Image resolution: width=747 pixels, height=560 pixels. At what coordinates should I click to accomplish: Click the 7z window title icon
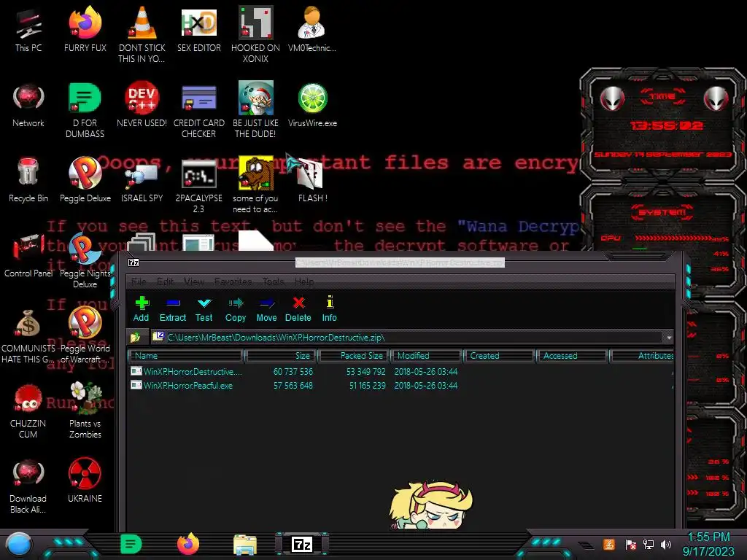point(134,262)
